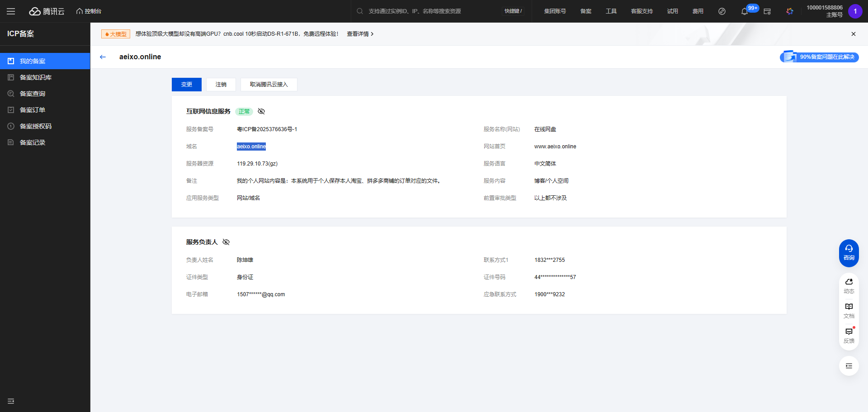
Task: Open 查看详情 link in banner
Action: point(360,34)
